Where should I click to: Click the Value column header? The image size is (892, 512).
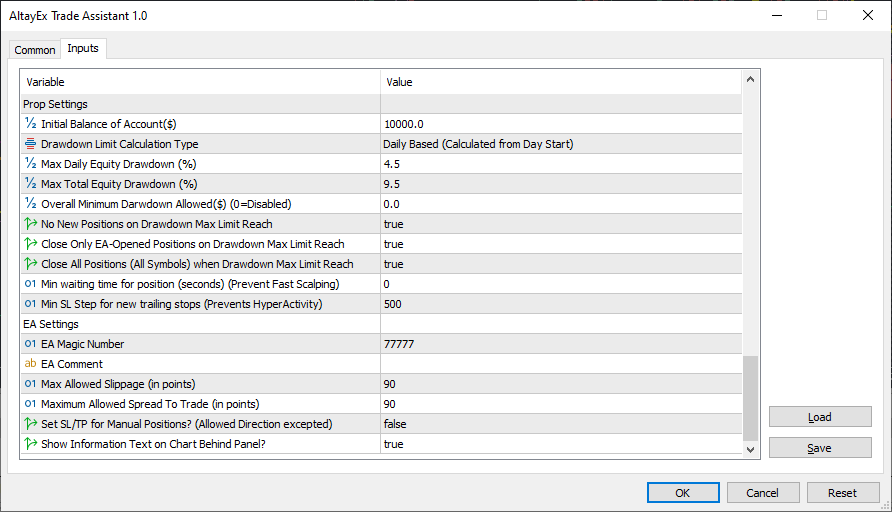(x=561, y=82)
